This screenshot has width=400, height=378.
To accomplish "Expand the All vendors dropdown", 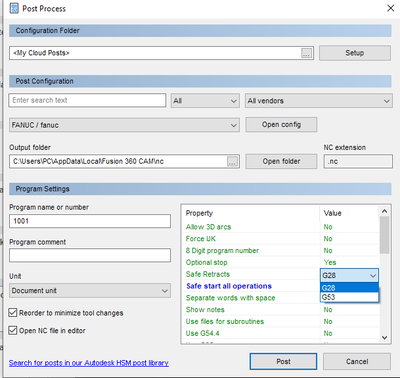I will (319, 101).
